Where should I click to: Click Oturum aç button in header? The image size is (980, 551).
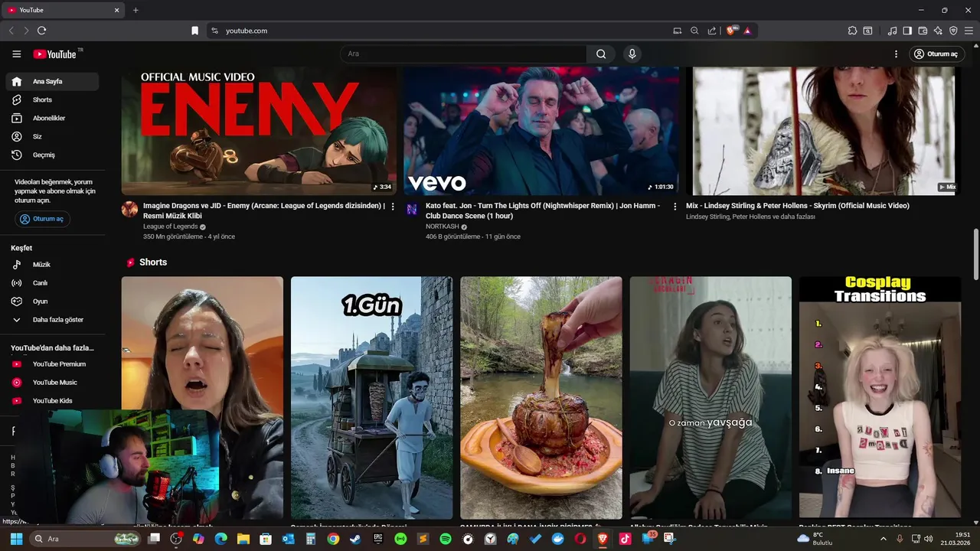point(936,54)
